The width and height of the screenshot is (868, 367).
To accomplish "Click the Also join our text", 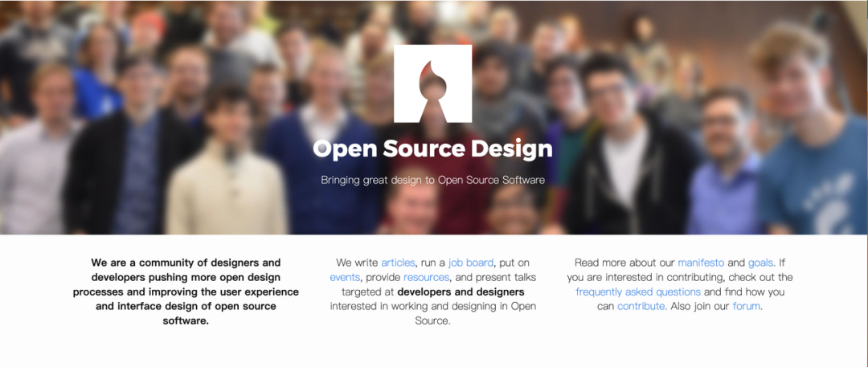I will (x=700, y=305).
